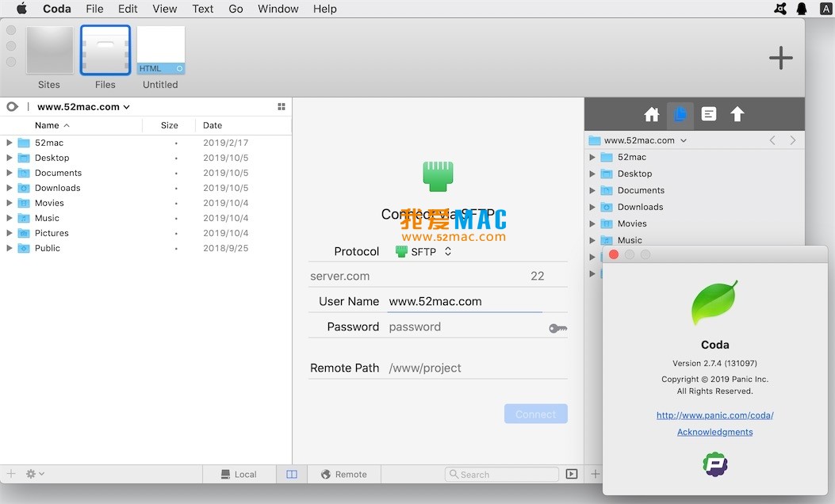835x504 pixels.
Task: Open the View menu
Action: [165, 9]
